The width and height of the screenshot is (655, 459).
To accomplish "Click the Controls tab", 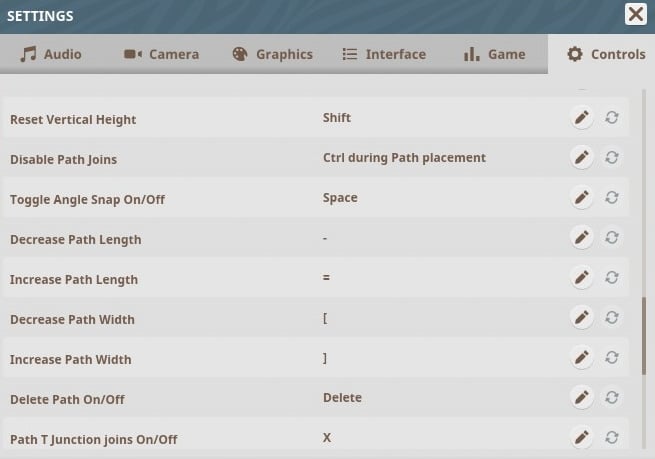I will pyautogui.click(x=606, y=54).
